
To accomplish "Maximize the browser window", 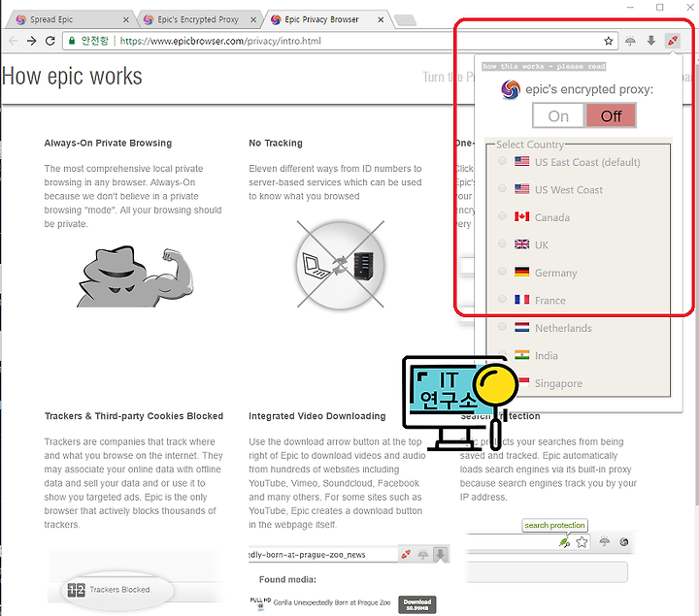I will pos(660,7).
